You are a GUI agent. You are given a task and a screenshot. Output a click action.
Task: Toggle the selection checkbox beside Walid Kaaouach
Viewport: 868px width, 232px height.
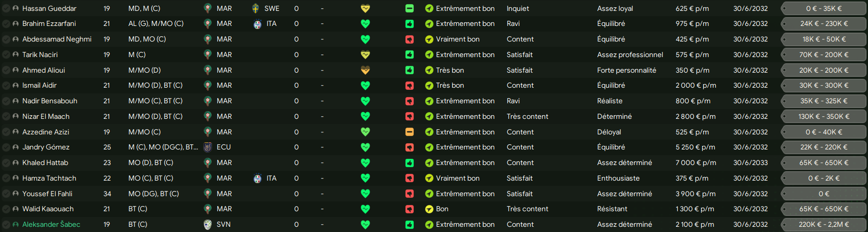[x=6, y=209]
